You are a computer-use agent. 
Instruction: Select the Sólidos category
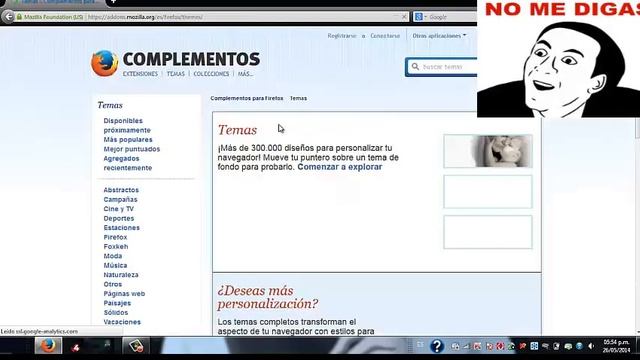pos(116,312)
